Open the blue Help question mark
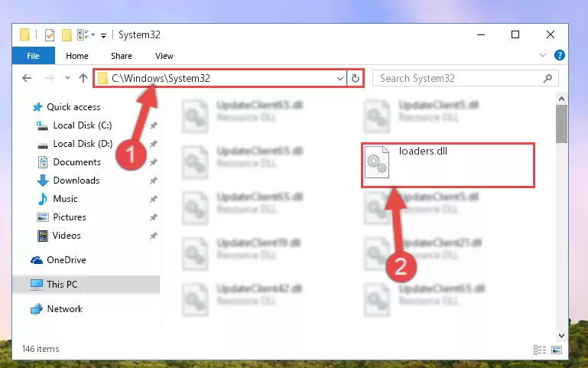The height and width of the screenshot is (368, 588). (x=560, y=56)
